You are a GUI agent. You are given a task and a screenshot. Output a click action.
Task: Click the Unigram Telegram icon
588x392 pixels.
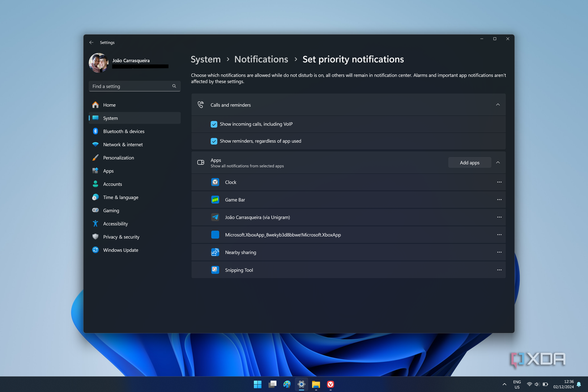215,217
